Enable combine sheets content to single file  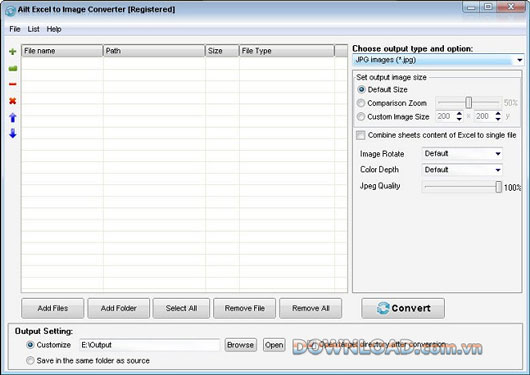(x=361, y=135)
